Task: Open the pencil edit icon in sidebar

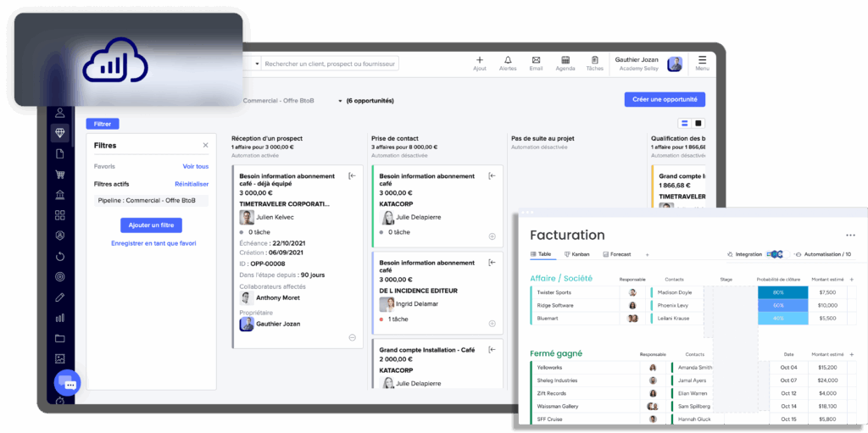Action: pyautogui.click(x=60, y=297)
